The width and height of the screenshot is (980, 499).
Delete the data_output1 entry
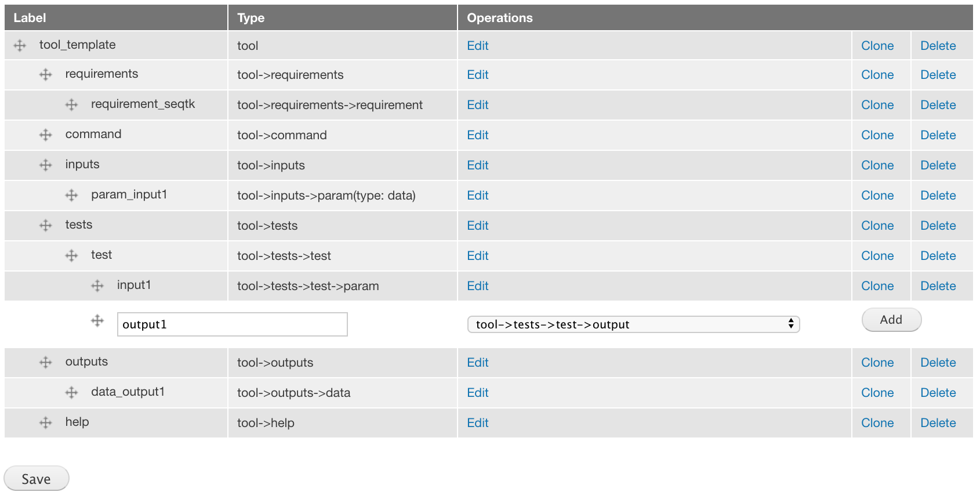click(x=938, y=393)
